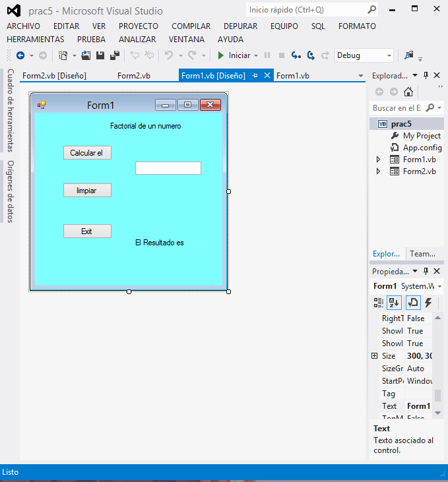Click the Find in Files toolbar icon
This screenshot has width=448, height=482.
tap(409, 55)
